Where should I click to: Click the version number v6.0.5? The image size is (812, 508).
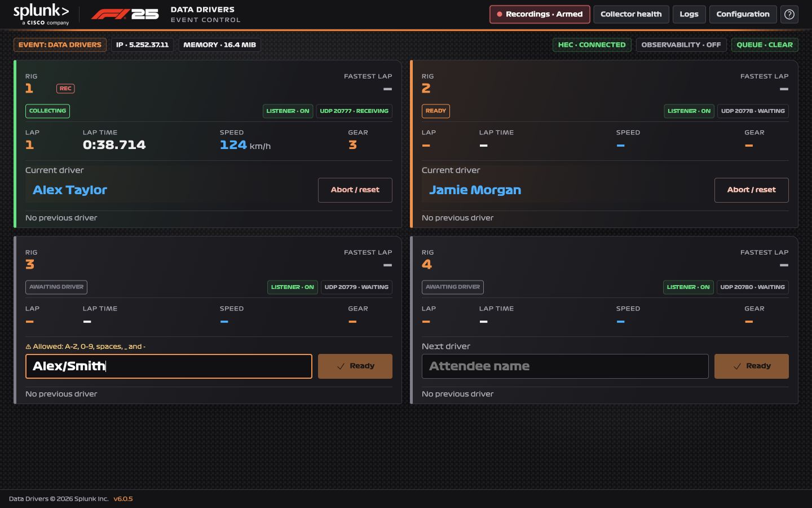point(123,499)
